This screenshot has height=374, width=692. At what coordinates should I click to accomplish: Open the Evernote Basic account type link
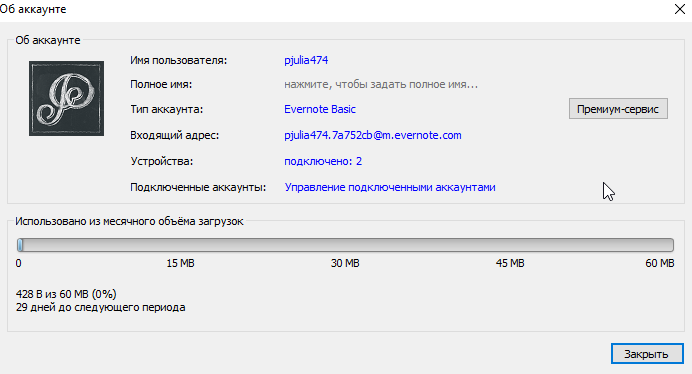[320, 109]
